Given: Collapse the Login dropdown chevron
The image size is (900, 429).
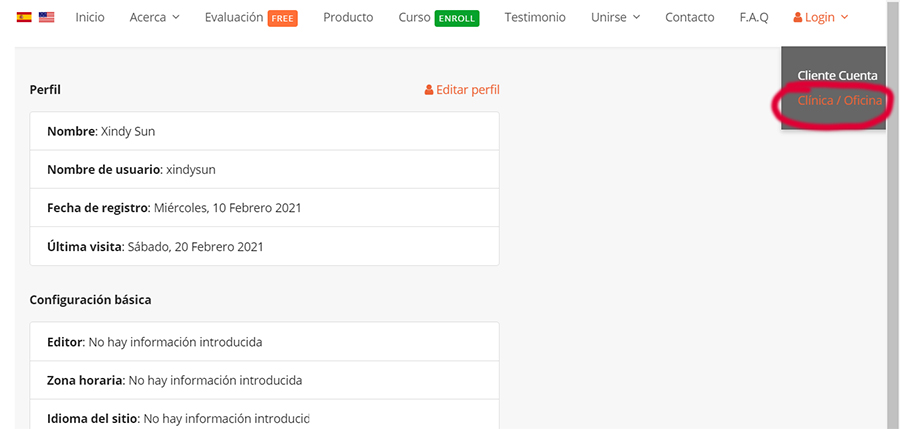Looking at the screenshot, I should click(x=844, y=18).
